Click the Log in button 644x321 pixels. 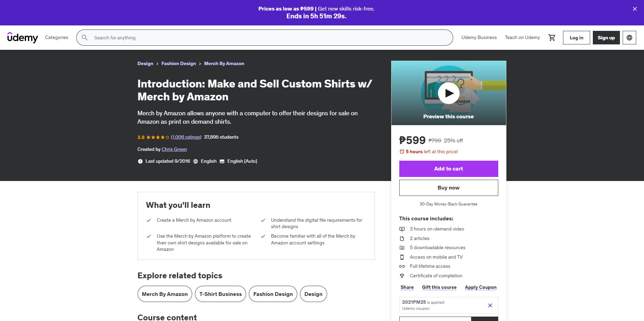pos(576,38)
